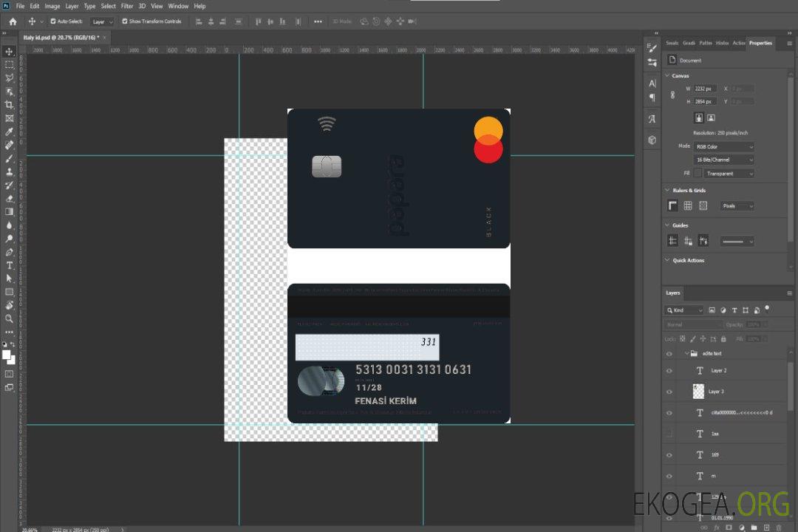Screen dimensions: 798x532
Task: Click the Home icon in options bar
Action: click(x=13, y=21)
